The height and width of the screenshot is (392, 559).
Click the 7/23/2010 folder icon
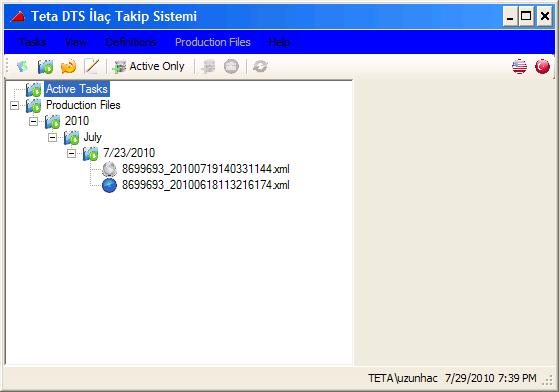point(91,154)
